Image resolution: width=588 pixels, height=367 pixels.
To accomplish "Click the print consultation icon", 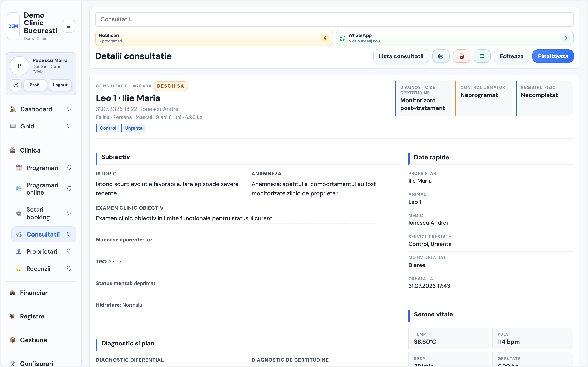I will (x=441, y=56).
